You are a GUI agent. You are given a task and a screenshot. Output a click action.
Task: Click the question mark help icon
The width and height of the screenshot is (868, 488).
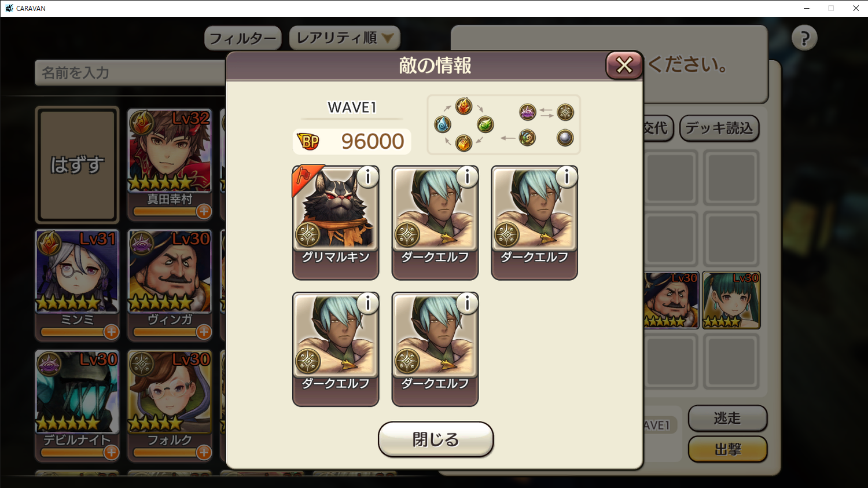click(804, 38)
